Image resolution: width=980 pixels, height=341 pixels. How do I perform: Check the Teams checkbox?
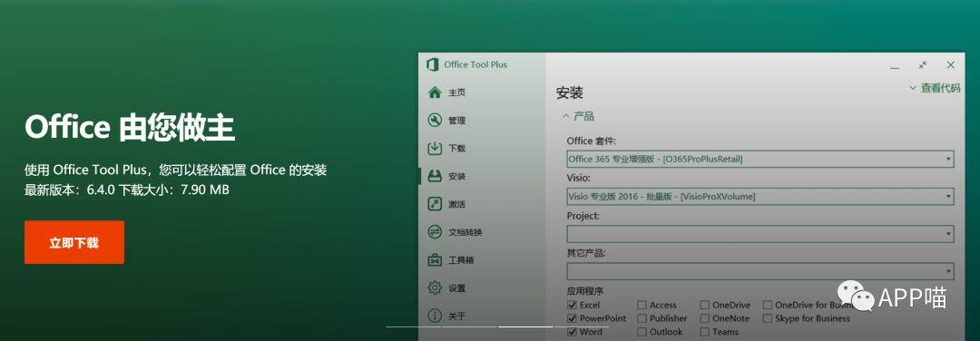(x=704, y=332)
